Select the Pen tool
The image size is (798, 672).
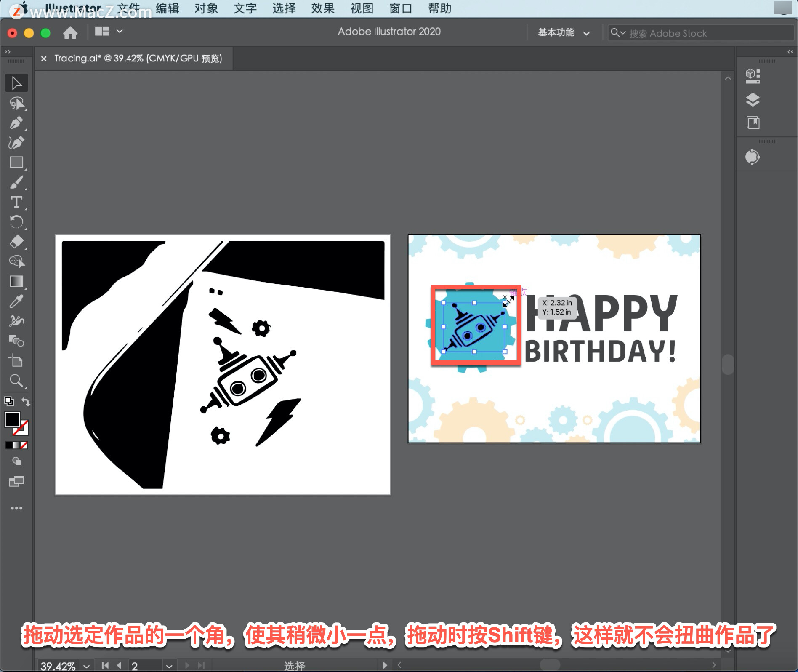click(x=16, y=123)
